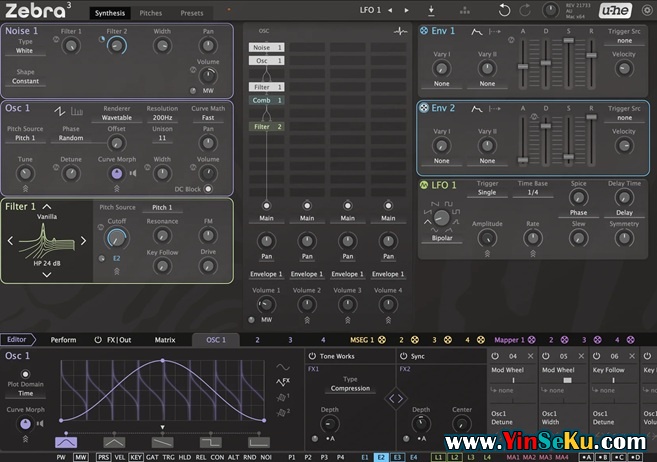This screenshot has width=657, height=462.
Task: Select the Comb 1 module in the grid
Action: click(265, 100)
